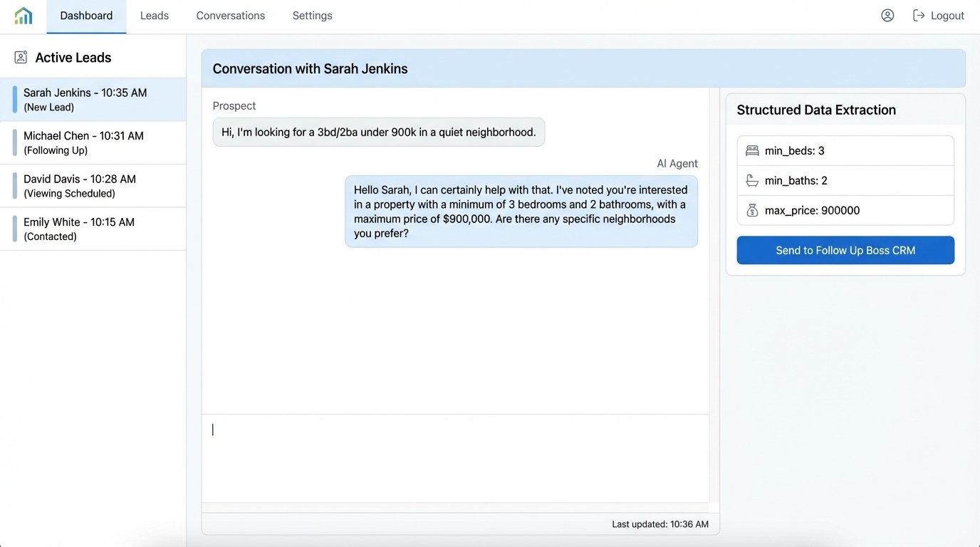Click the Logout link

[947, 15]
